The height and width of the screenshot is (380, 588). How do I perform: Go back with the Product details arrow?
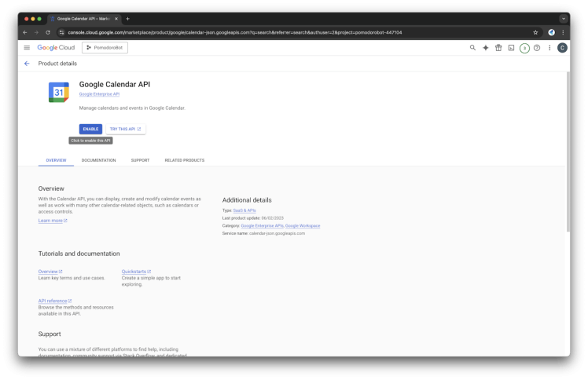coord(27,64)
